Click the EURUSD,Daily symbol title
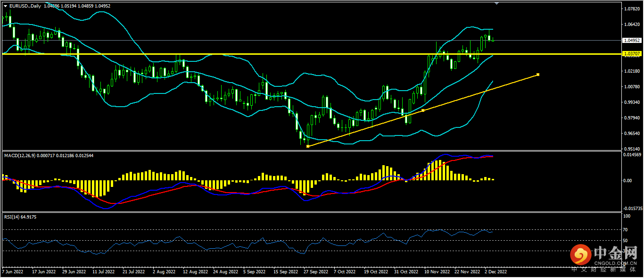The width and height of the screenshot is (644, 278). (x=25, y=6)
